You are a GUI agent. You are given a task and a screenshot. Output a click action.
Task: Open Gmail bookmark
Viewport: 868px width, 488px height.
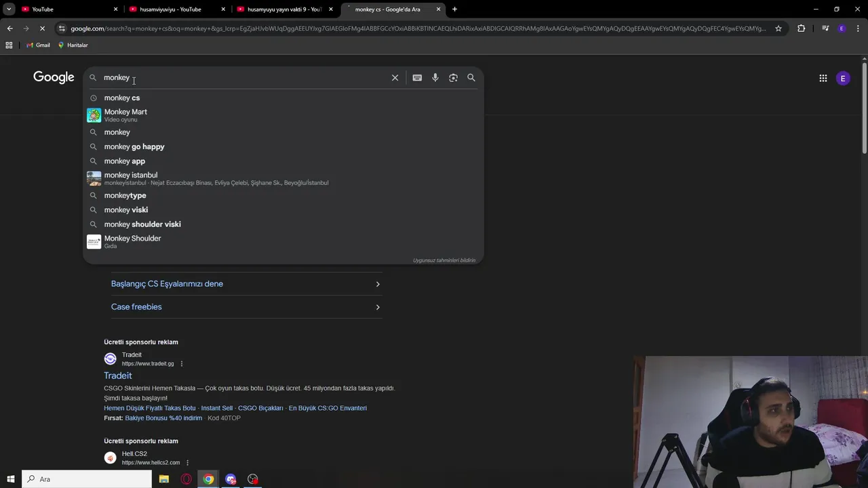click(x=38, y=45)
